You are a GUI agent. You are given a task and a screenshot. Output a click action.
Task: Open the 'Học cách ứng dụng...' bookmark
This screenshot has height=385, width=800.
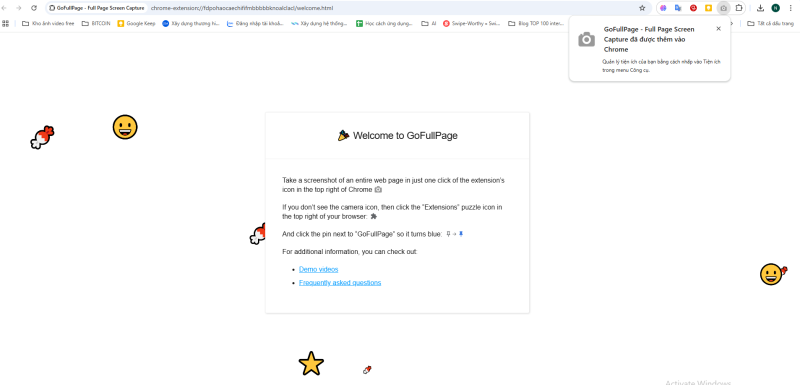coord(385,23)
